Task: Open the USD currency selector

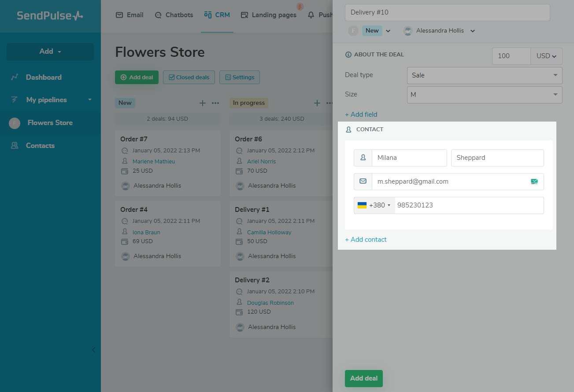Action: (546, 56)
